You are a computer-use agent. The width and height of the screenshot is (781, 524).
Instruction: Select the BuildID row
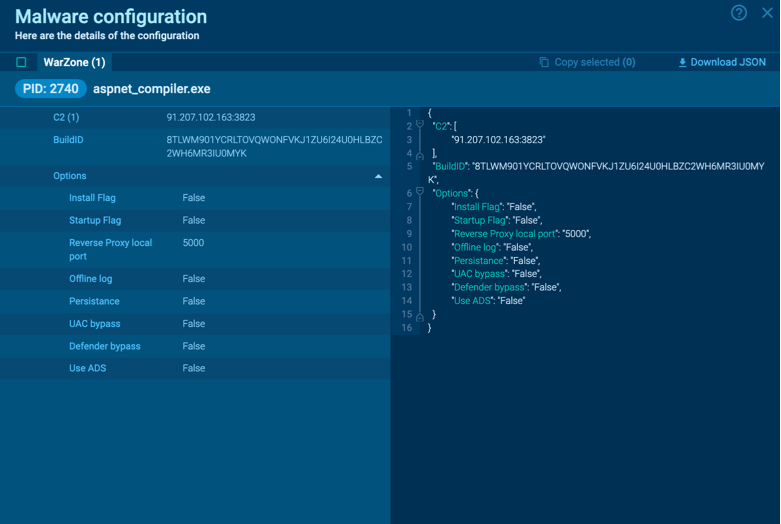click(x=195, y=146)
